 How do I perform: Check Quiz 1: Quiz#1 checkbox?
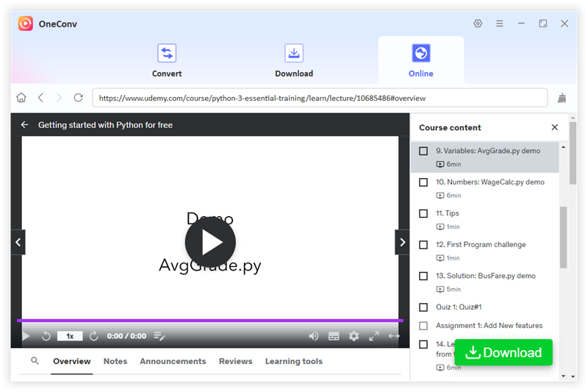(x=423, y=307)
